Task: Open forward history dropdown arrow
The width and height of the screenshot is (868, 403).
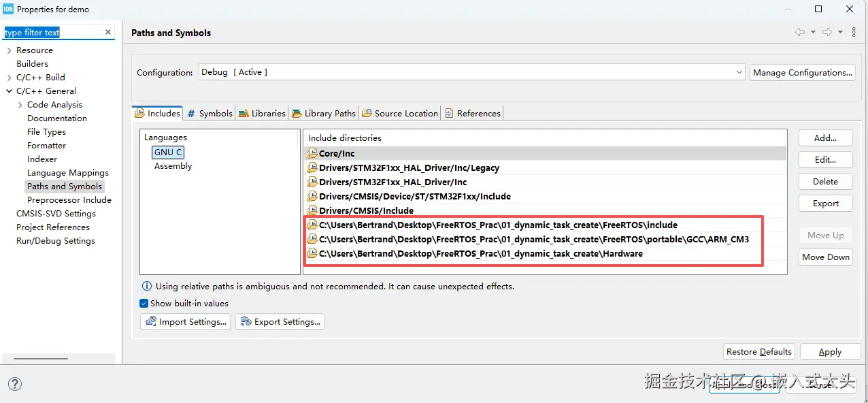Action: [840, 32]
